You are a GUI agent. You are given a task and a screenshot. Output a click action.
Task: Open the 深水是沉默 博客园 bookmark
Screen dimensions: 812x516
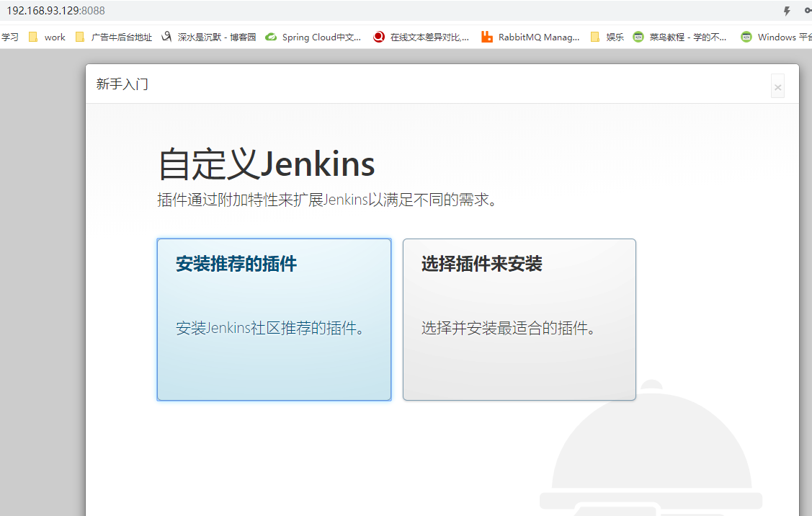(x=209, y=37)
